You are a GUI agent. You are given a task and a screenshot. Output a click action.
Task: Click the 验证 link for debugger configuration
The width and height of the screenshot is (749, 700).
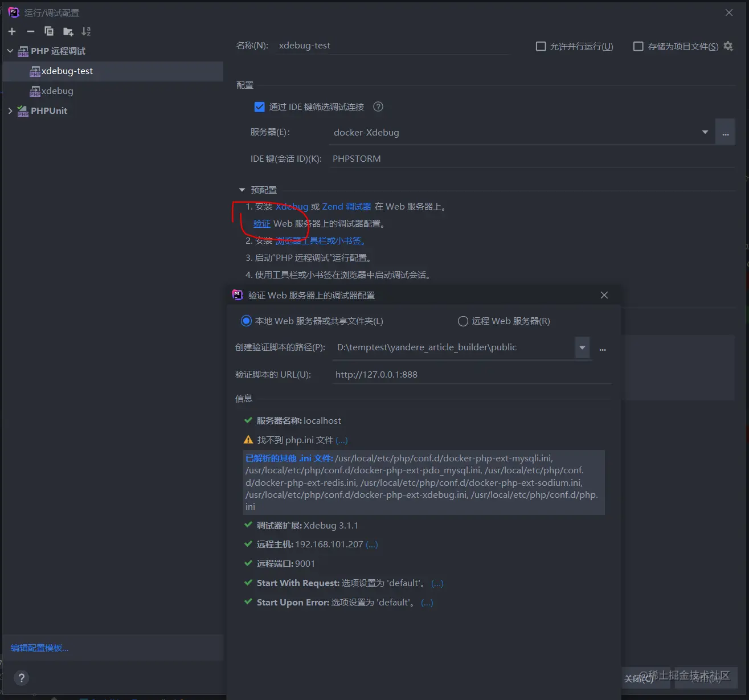[x=262, y=224]
